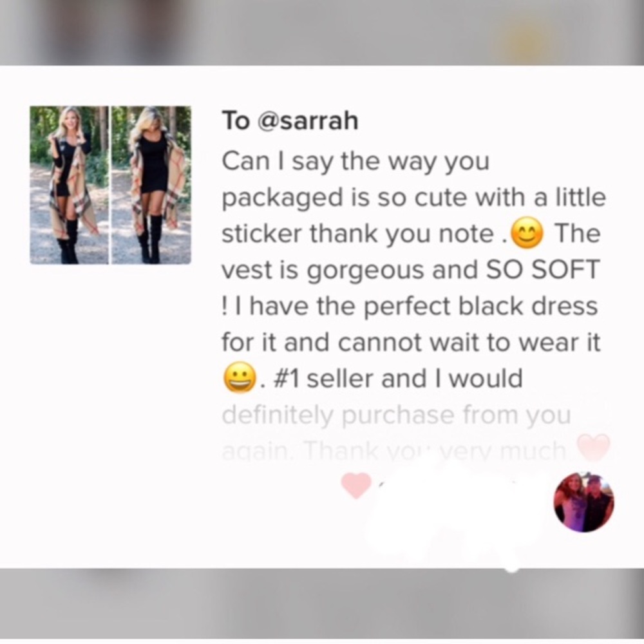Click the blurred gray banner at top

coord(322,32)
